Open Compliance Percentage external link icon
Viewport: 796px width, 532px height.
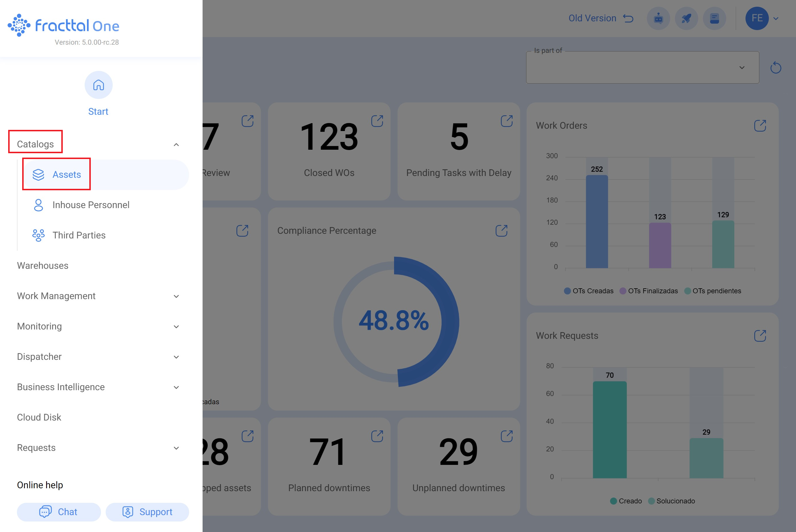click(x=501, y=231)
